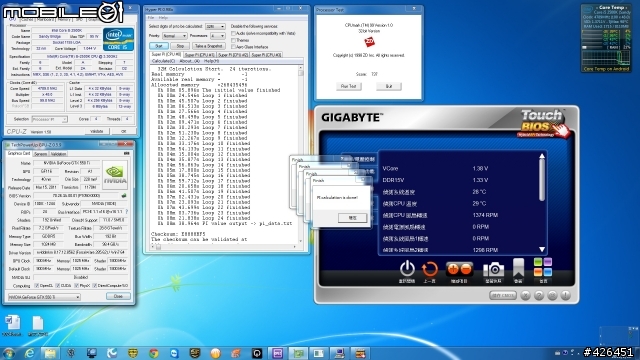This screenshot has height=360, width=640.
Task: Click Run Test in Processor Test window
Action: (x=348, y=86)
